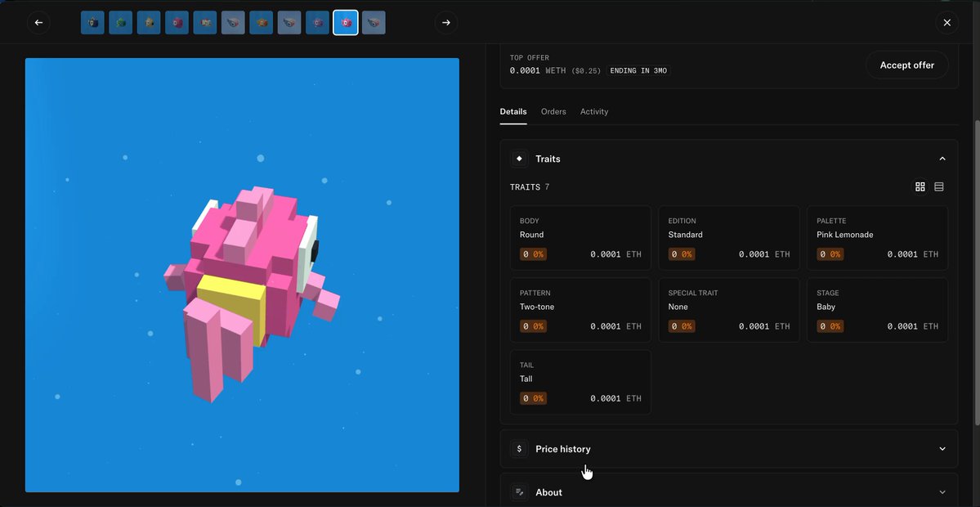Viewport: 980px width, 507px height.
Task: Close the item detail view
Action: (946, 23)
